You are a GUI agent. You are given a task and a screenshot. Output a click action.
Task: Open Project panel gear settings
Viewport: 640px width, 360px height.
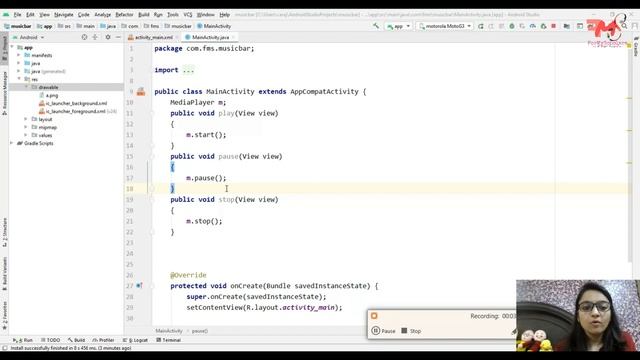108,37
